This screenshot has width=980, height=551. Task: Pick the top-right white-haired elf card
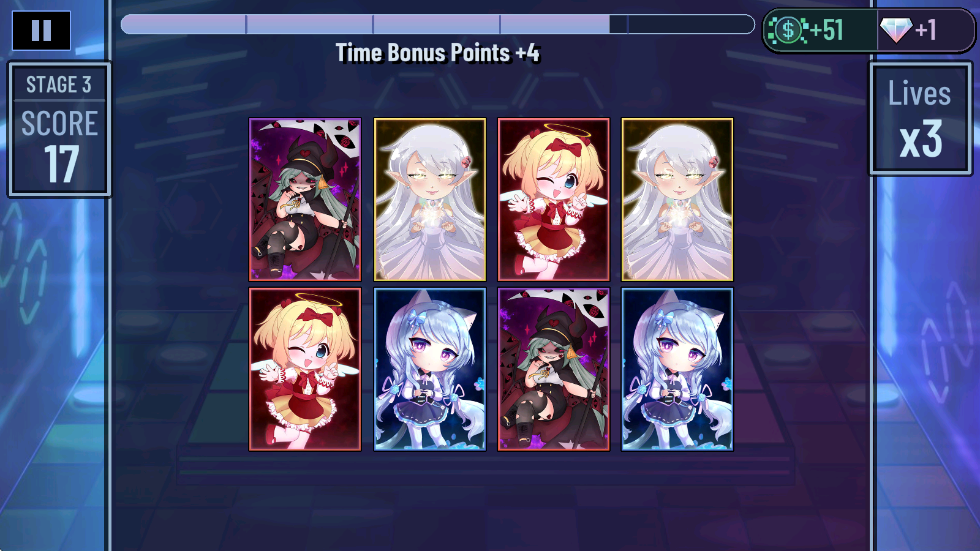pos(677,200)
